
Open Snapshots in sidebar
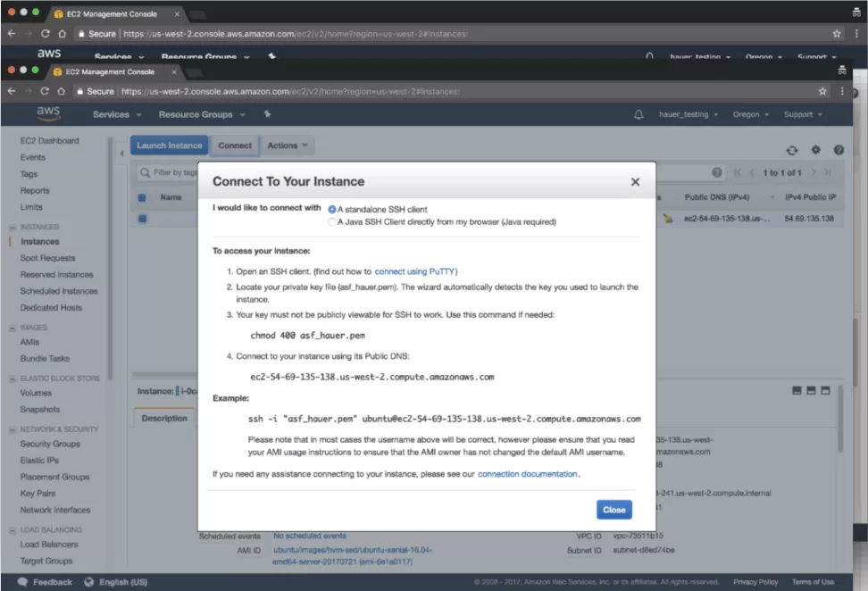tap(40, 410)
